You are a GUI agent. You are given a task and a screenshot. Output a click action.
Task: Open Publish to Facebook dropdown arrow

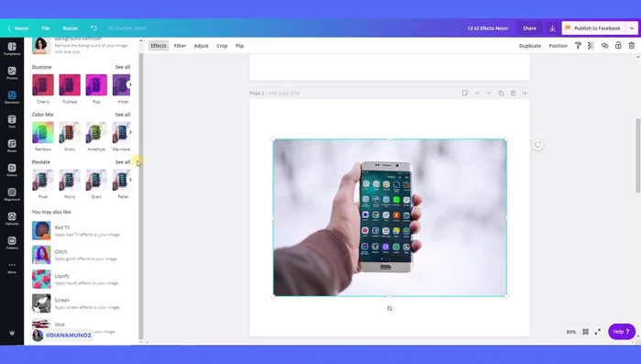[x=632, y=28]
